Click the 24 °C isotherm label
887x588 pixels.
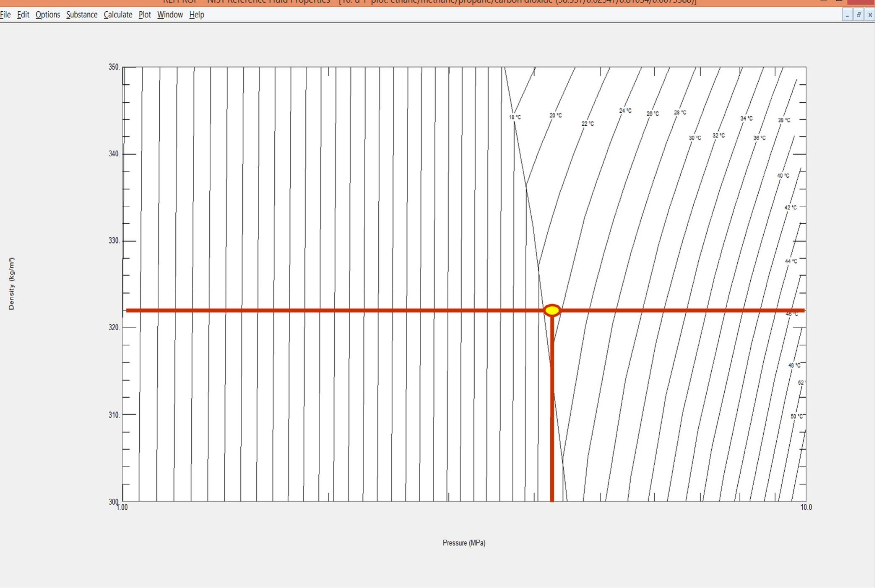pyautogui.click(x=625, y=111)
